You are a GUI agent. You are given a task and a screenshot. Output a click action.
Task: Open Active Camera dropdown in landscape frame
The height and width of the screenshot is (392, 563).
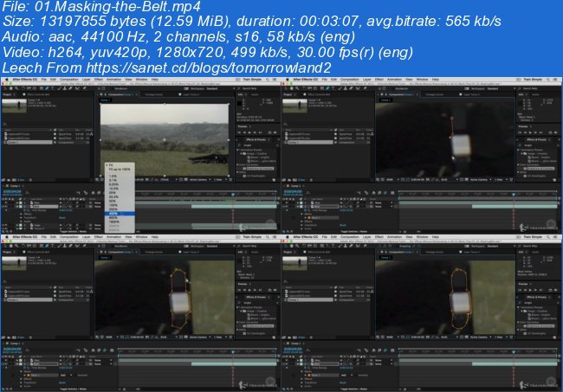pos(199,179)
